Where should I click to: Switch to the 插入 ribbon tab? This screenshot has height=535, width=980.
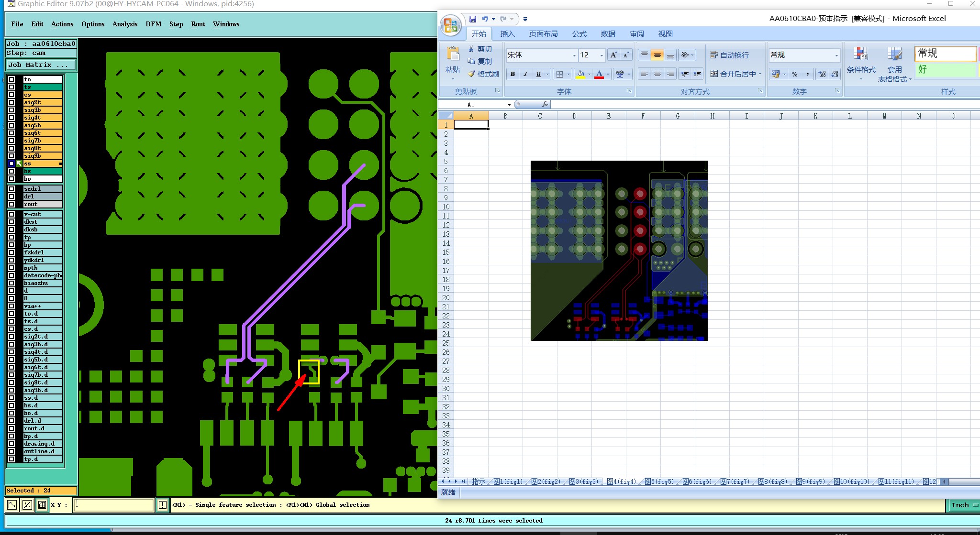tap(507, 33)
